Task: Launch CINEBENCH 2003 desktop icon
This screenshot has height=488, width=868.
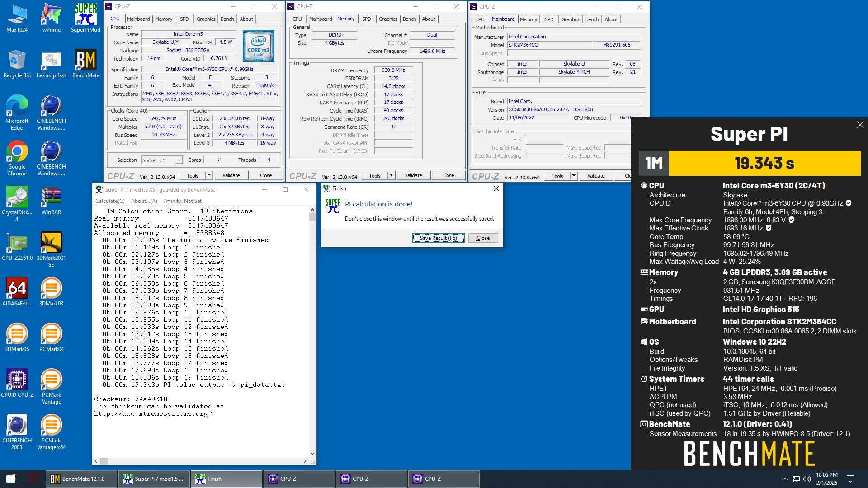Action: click(x=17, y=432)
